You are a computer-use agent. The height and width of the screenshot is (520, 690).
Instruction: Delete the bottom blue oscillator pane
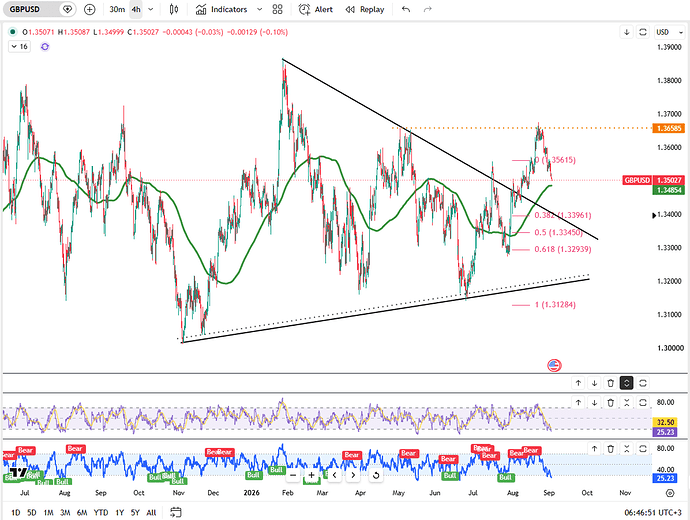610,448
